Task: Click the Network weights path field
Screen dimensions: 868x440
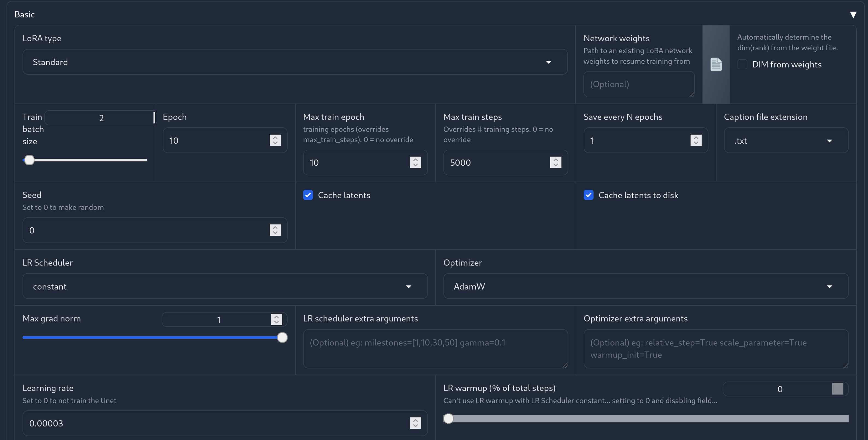Action: pos(639,84)
